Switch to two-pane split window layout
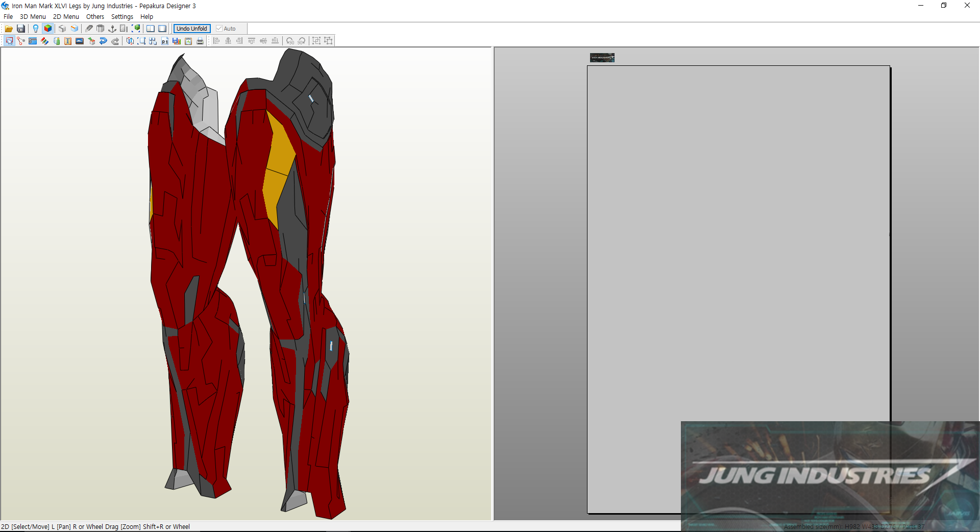Screen dimensions: 980x532 point(151,29)
